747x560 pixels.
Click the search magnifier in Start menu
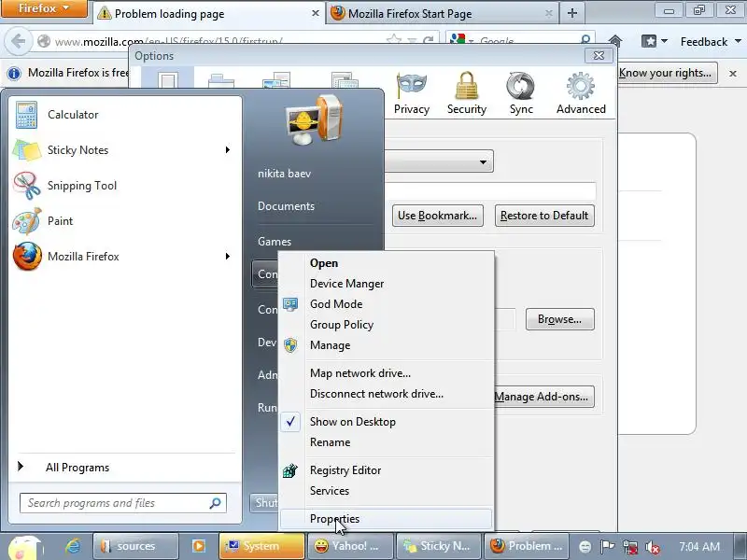(x=216, y=503)
